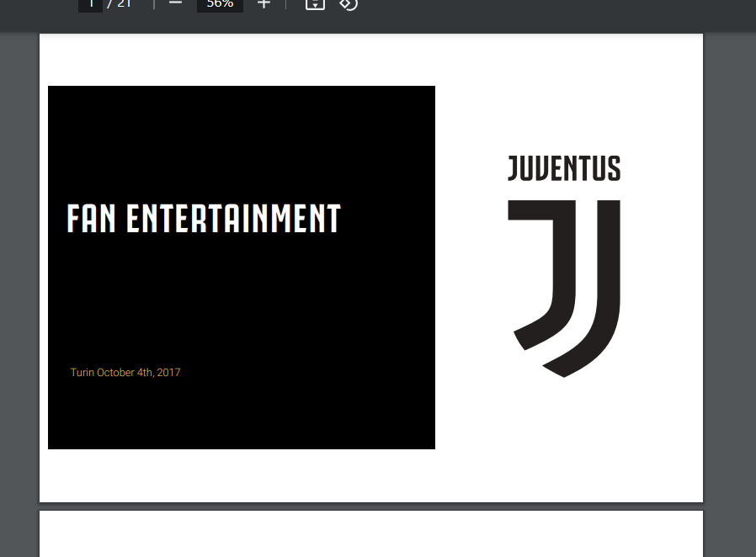This screenshot has width=756, height=557.
Task: Click the Juventus J logo graphic
Action: [564, 289]
